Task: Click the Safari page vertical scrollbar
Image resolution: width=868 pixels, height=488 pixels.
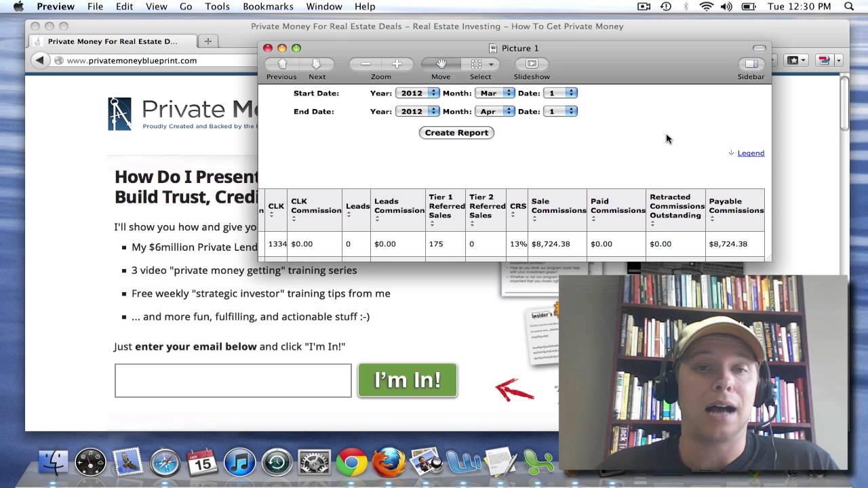Action: (x=844, y=103)
